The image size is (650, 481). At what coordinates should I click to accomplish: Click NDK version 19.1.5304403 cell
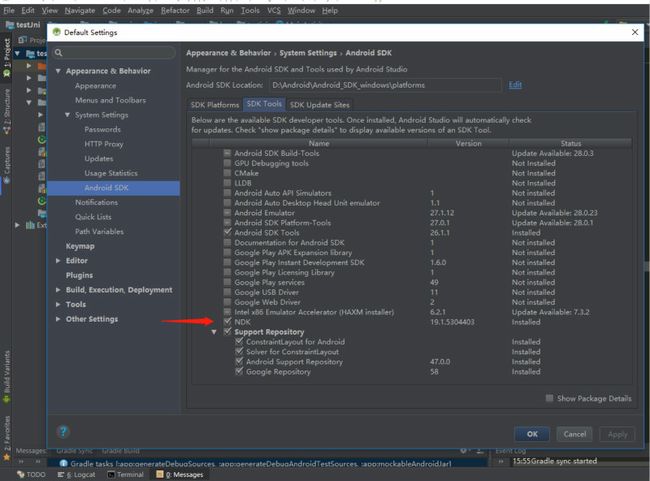coord(452,322)
